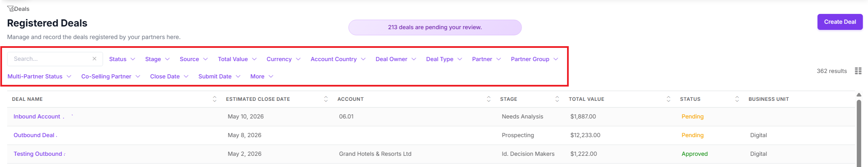The height and width of the screenshot is (167, 868).
Task: Open the Testing Outbound deal
Action: pos(38,154)
